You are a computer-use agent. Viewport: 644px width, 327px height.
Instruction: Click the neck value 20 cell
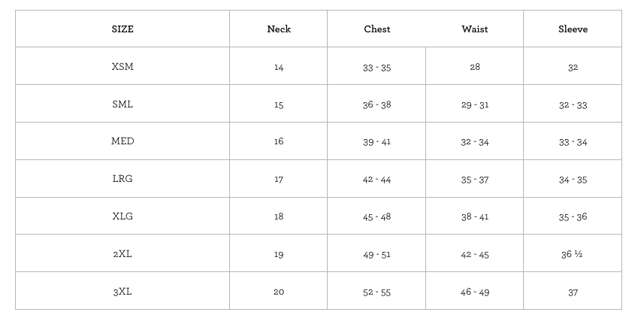click(x=279, y=292)
